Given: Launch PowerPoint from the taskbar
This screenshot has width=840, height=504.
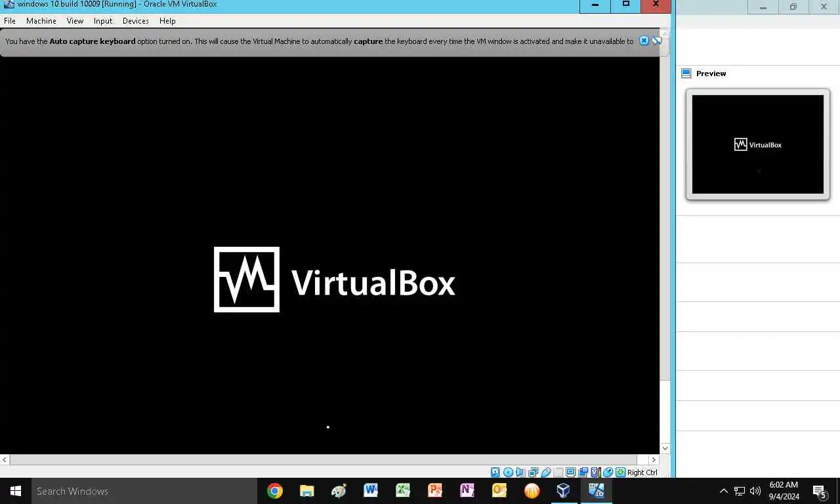Looking at the screenshot, I should click(x=435, y=491).
